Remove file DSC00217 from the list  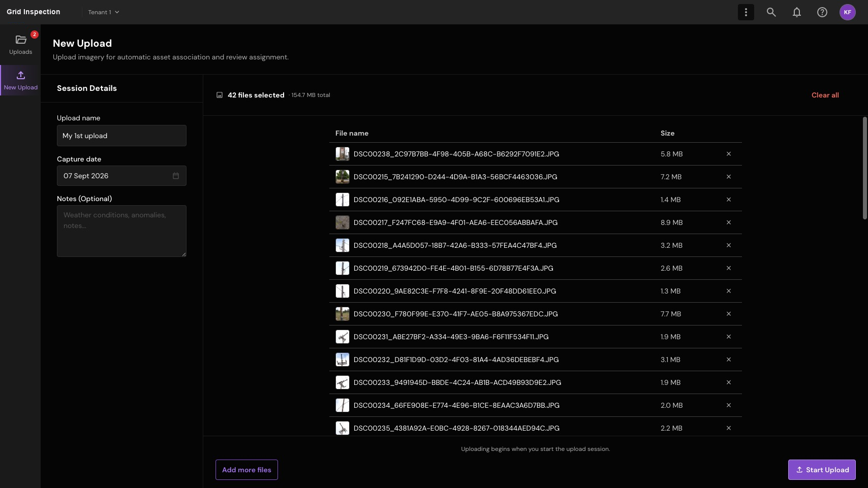coord(728,222)
